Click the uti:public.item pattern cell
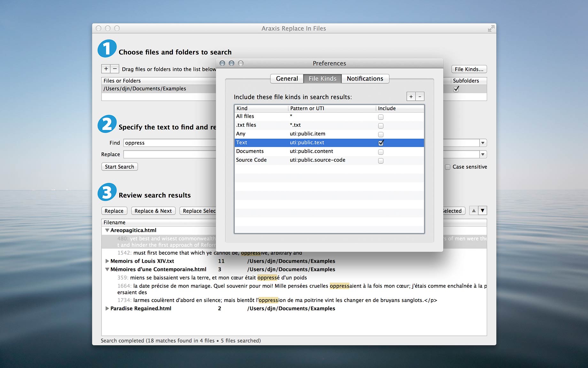 tap(307, 134)
